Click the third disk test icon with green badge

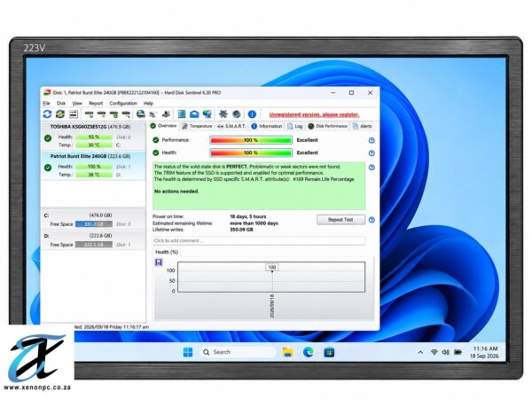113,114
